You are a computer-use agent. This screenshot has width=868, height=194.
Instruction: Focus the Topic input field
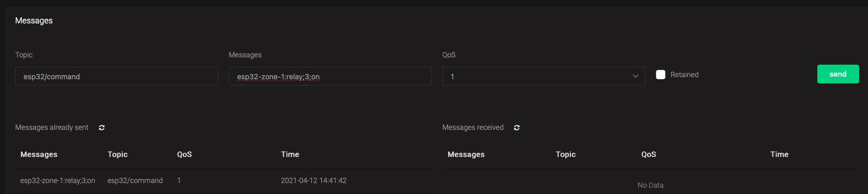coord(116,76)
